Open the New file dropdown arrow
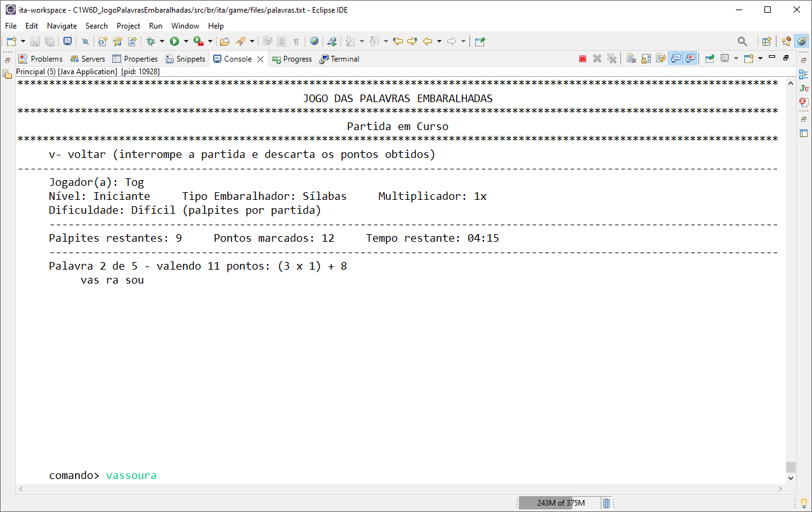 point(23,41)
